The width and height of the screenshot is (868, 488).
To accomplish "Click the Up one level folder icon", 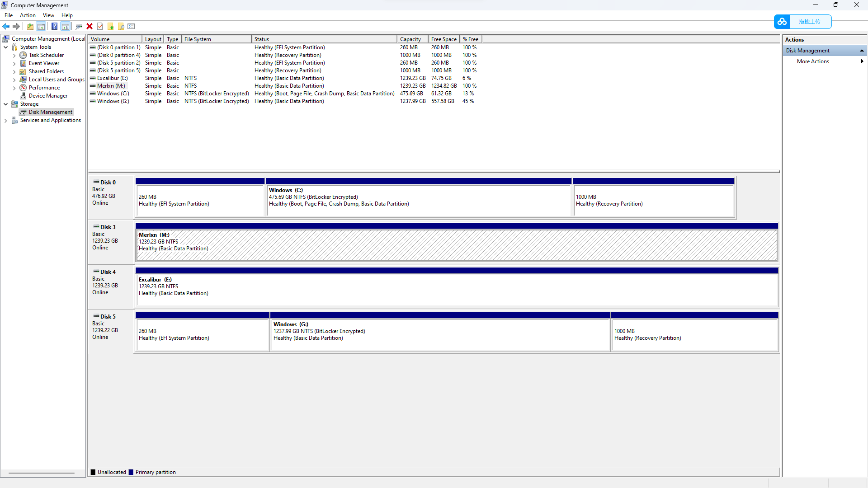I will pos(30,26).
